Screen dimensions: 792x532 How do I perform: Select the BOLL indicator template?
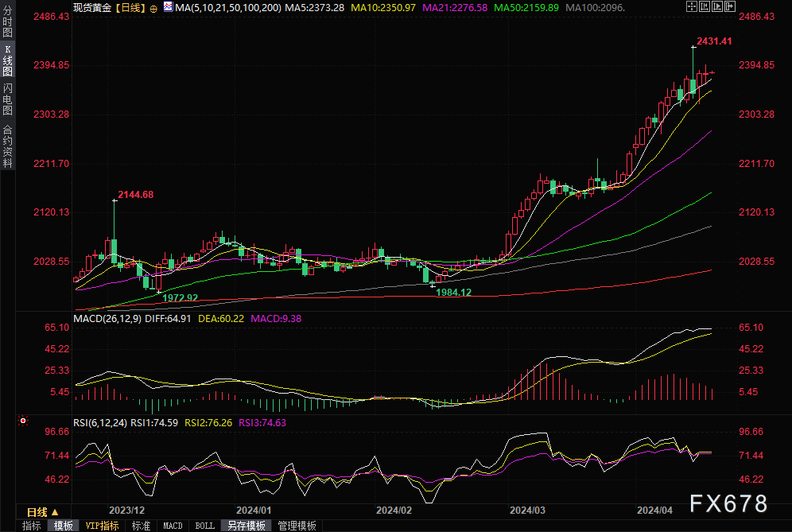(204, 526)
